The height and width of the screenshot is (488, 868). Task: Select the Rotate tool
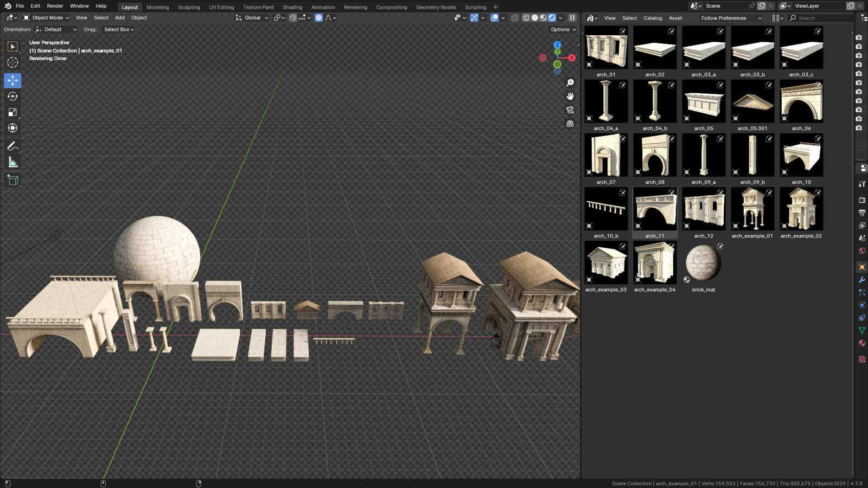pos(12,96)
